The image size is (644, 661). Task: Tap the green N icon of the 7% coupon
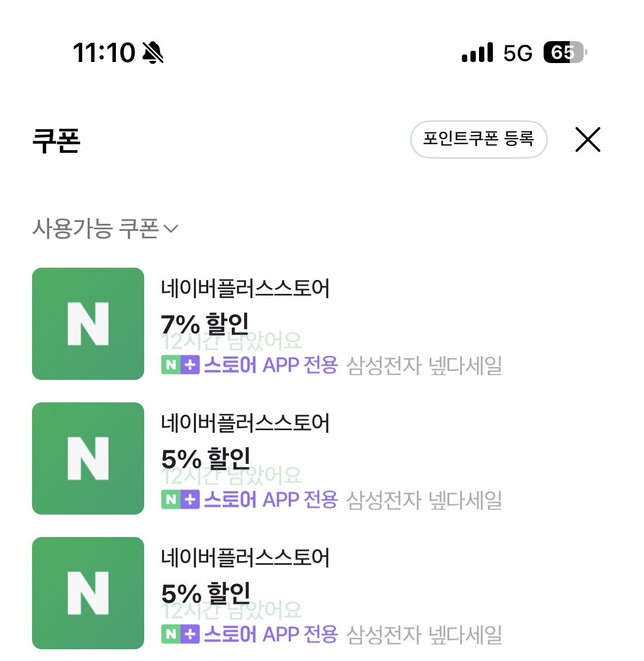88,324
